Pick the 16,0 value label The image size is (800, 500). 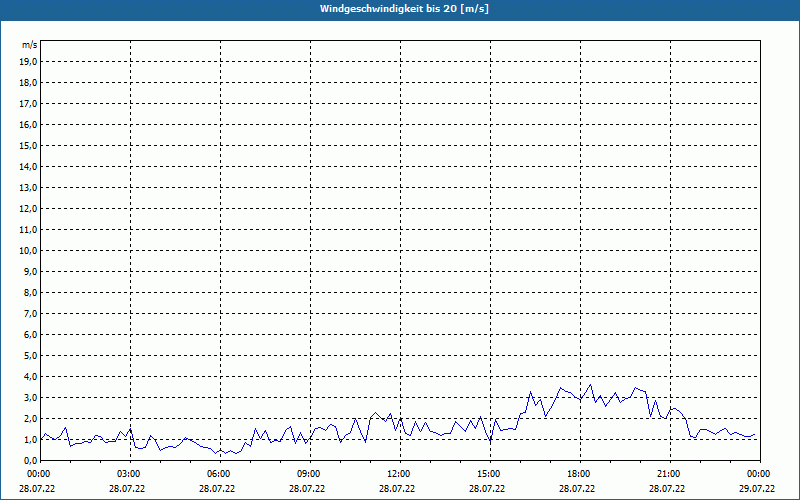tap(30, 124)
